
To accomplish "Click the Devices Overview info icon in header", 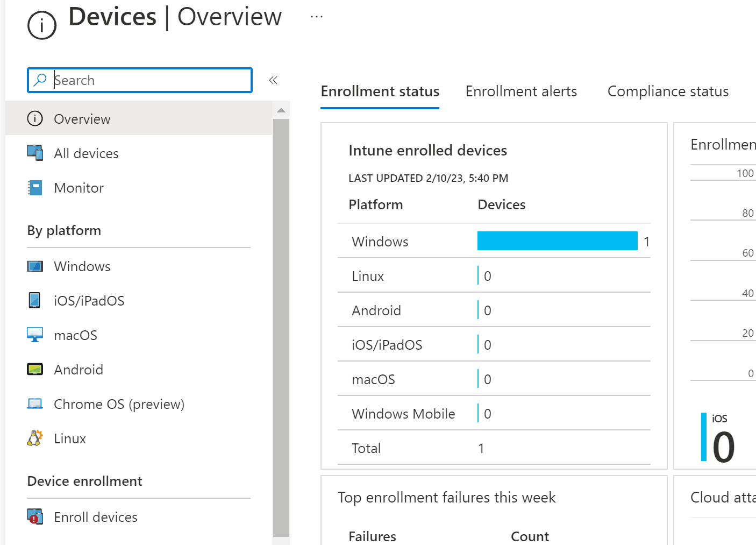I will click(42, 25).
